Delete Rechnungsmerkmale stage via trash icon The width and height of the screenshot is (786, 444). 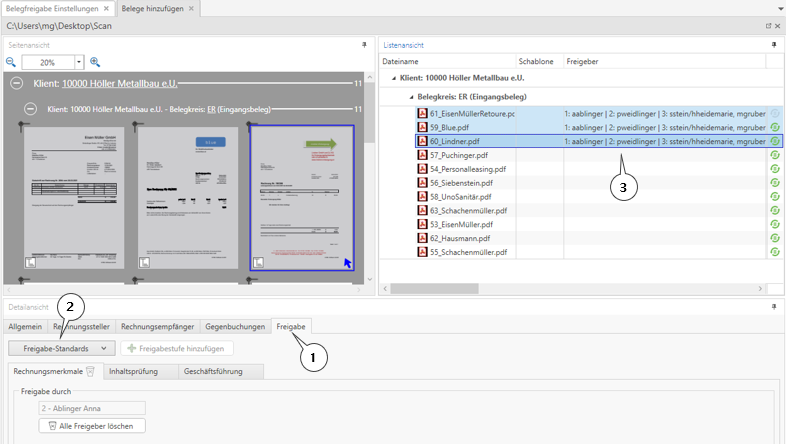coord(91,371)
